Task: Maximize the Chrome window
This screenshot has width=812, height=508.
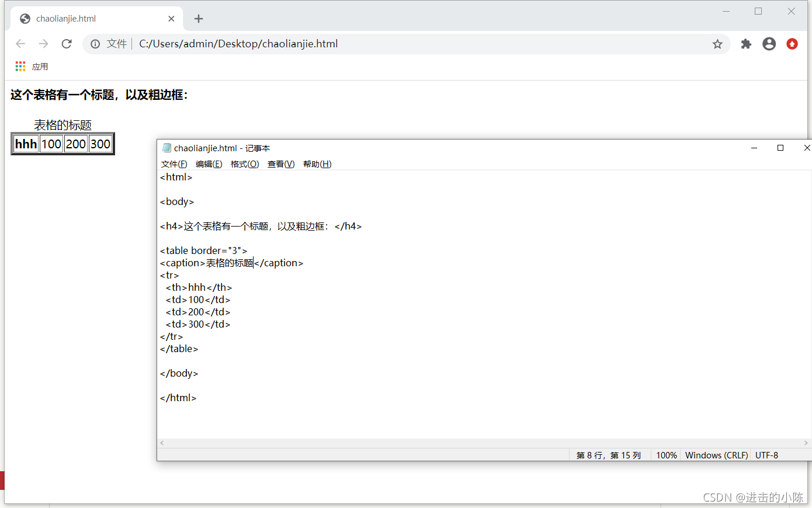Action: tap(758, 11)
